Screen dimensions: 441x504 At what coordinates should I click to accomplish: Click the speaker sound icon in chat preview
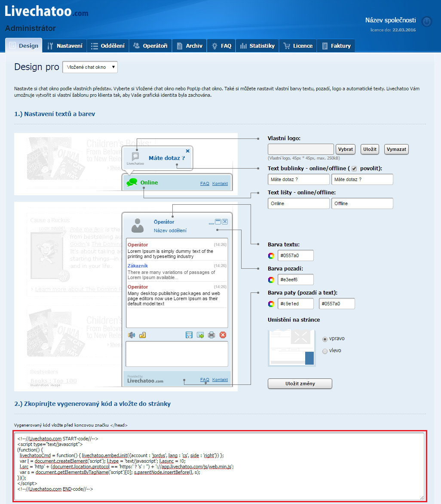click(x=132, y=335)
